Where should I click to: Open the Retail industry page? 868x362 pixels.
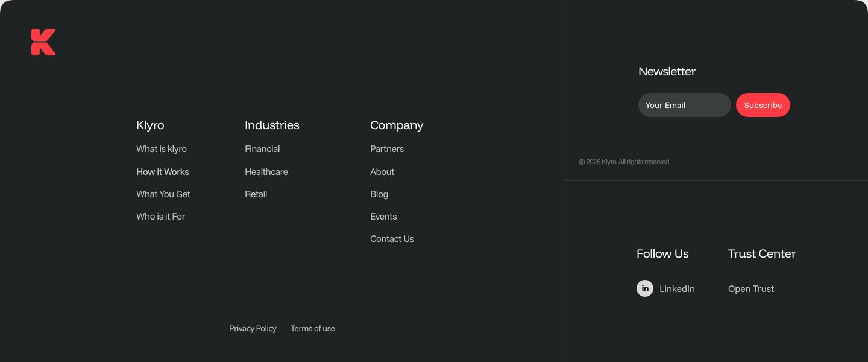click(256, 194)
